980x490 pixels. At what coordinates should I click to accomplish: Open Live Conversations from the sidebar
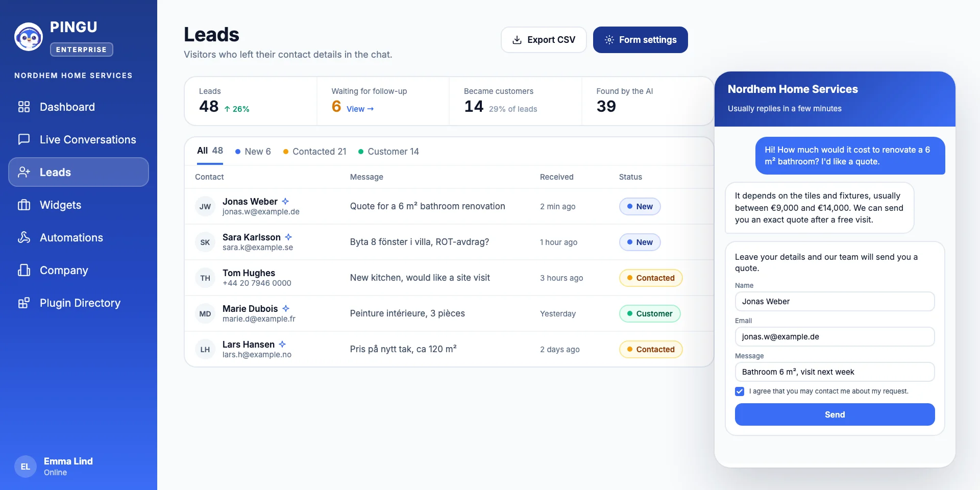tap(79, 139)
